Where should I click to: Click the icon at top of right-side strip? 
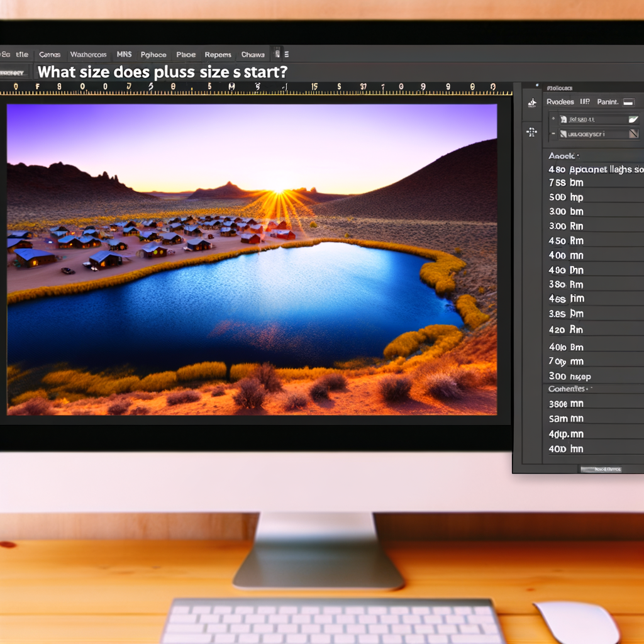tap(532, 103)
